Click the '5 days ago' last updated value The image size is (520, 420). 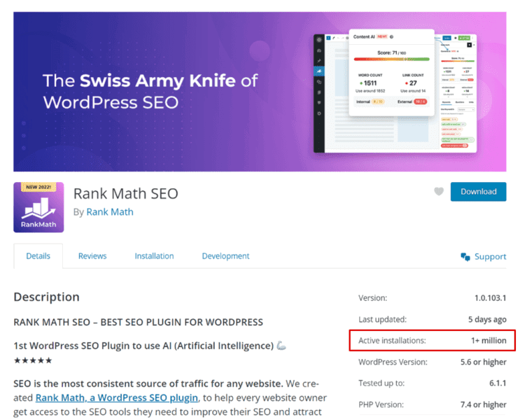pos(487,319)
